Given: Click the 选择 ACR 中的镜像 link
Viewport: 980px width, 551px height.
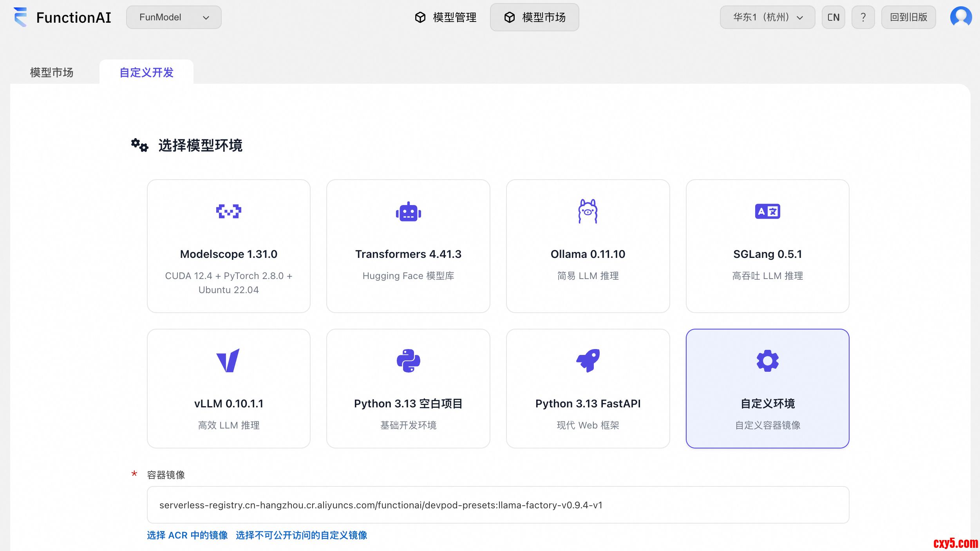Looking at the screenshot, I should [x=187, y=535].
